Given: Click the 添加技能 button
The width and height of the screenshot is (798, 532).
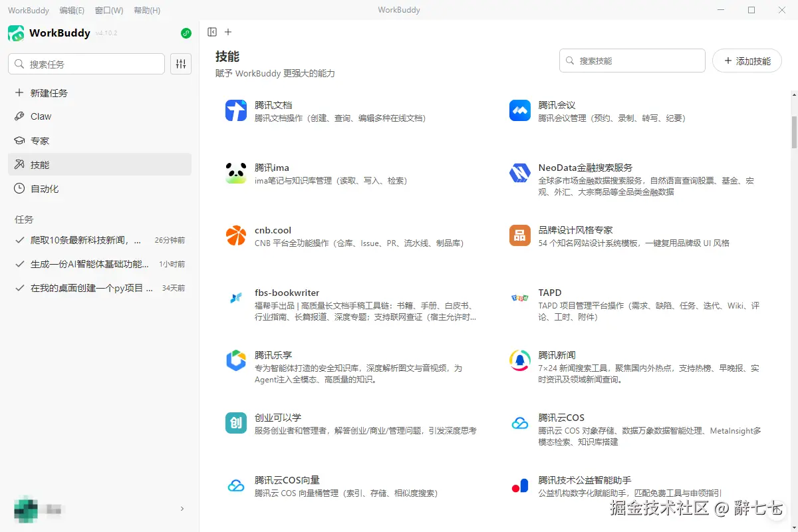Looking at the screenshot, I should coord(747,61).
